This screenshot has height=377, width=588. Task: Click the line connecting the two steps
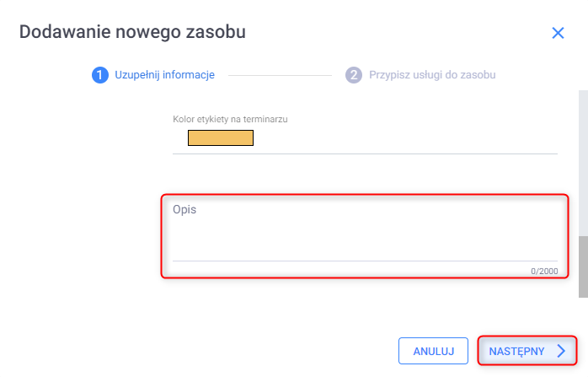click(x=281, y=75)
